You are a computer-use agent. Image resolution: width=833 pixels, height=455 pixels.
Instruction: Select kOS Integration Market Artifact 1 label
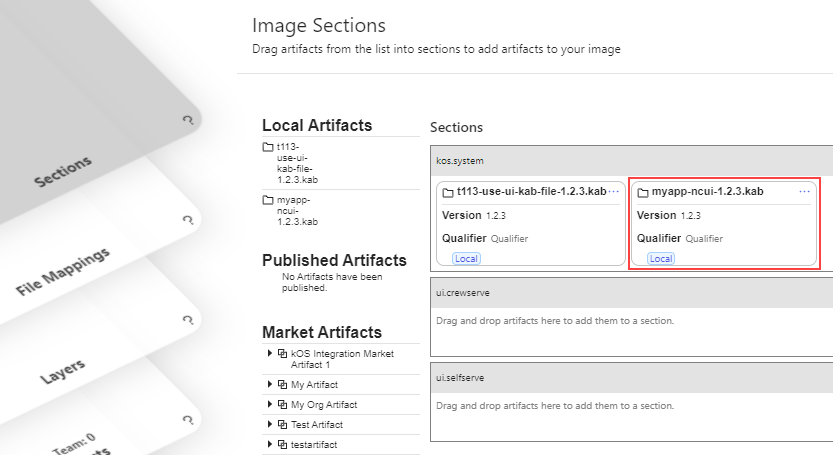pos(342,359)
